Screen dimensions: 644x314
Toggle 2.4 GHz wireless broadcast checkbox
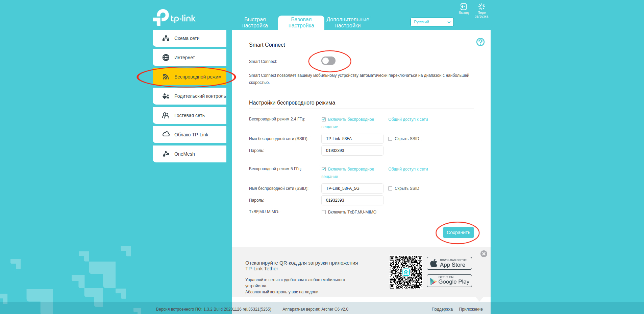tap(324, 119)
